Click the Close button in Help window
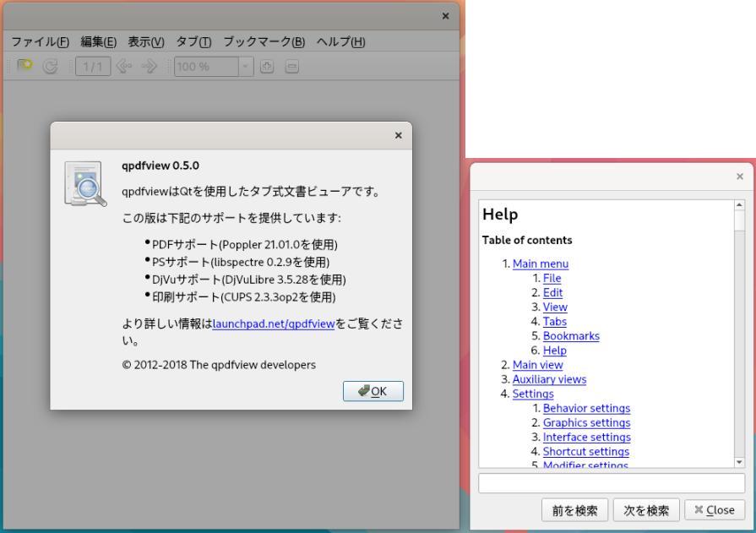The height and width of the screenshot is (533, 756). (x=715, y=510)
